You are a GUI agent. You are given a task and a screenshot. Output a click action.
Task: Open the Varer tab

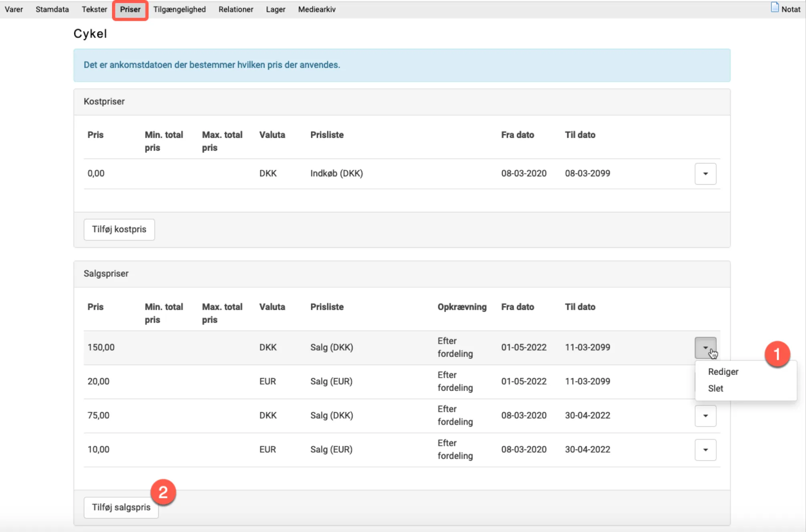14,9
